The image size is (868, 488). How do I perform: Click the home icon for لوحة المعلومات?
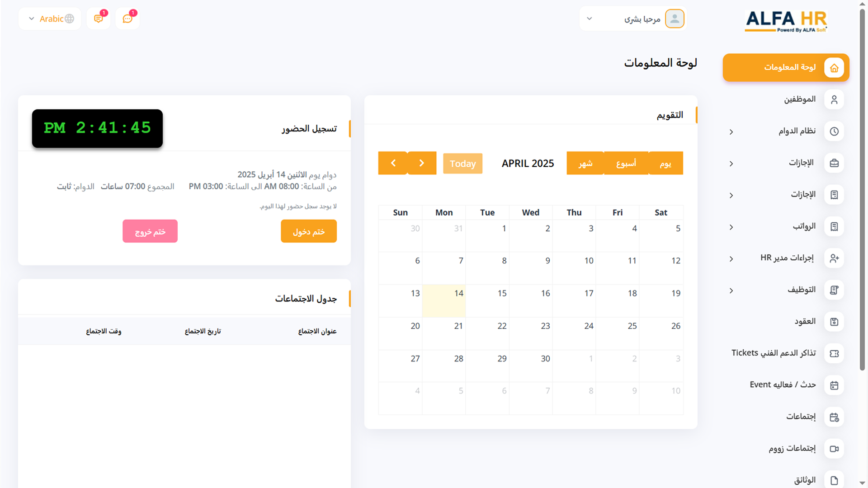click(834, 68)
